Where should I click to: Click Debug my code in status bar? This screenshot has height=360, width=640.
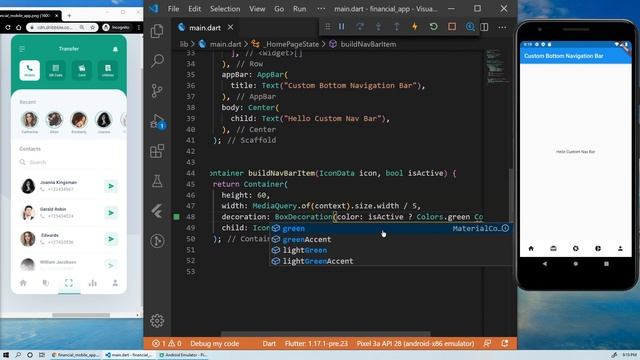pos(214,344)
